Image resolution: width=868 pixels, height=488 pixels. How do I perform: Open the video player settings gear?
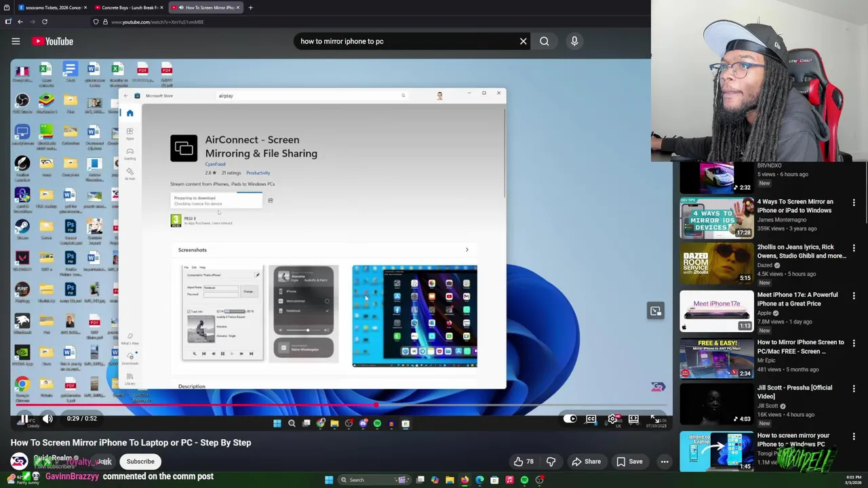tap(612, 419)
